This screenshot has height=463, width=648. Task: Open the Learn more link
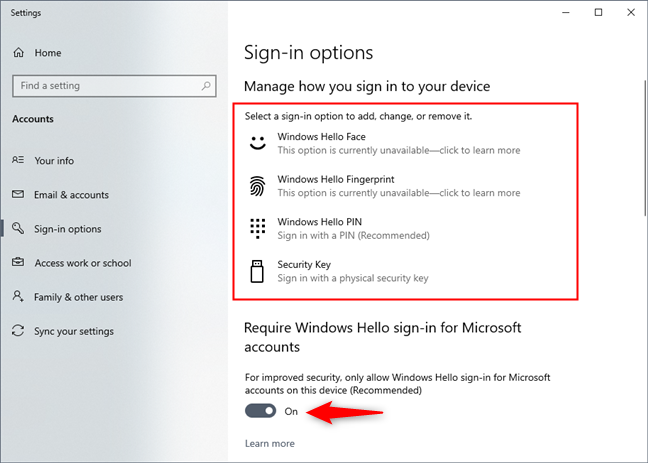(x=269, y=443)
